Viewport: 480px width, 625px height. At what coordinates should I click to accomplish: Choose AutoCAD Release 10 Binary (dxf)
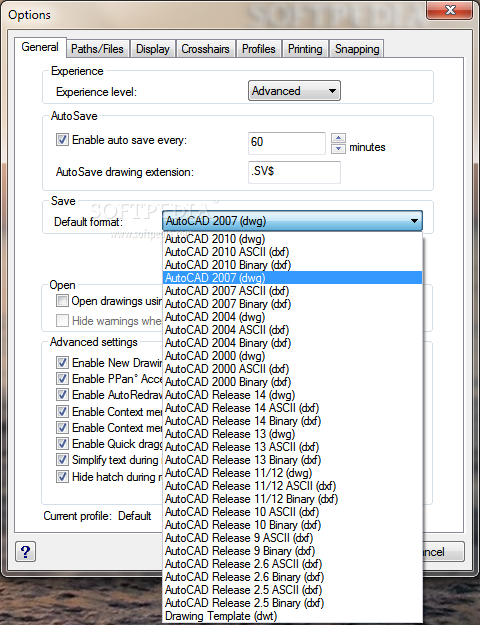[293, 525]
